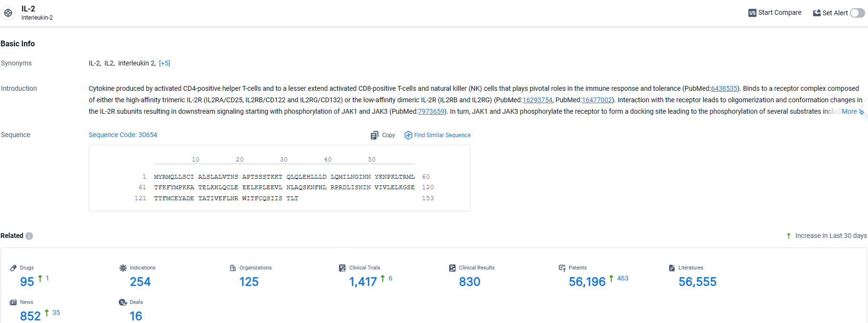Open PubMed reference 6438535
This screenshot has height=323, width=868.
(x=724, y=88)
